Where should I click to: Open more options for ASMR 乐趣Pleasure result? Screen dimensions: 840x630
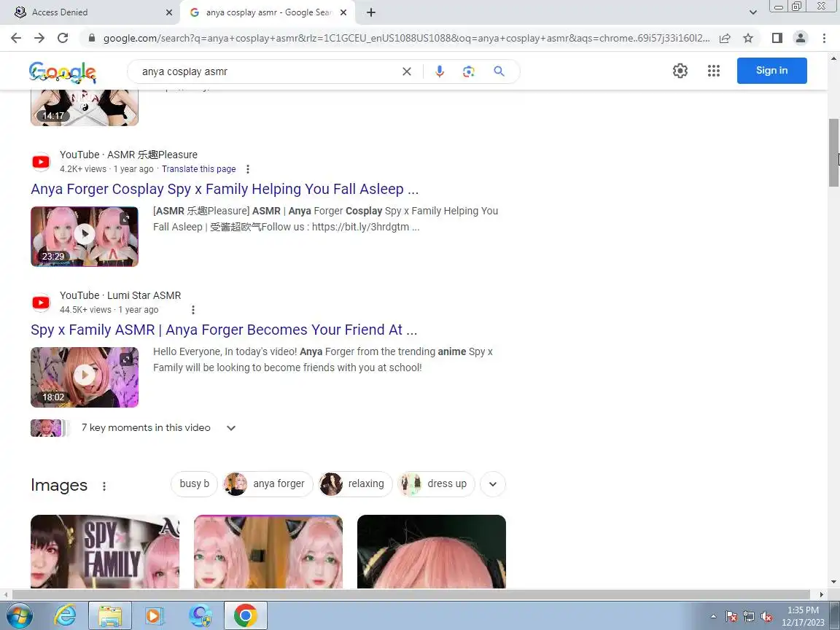(x=247, y=169)
